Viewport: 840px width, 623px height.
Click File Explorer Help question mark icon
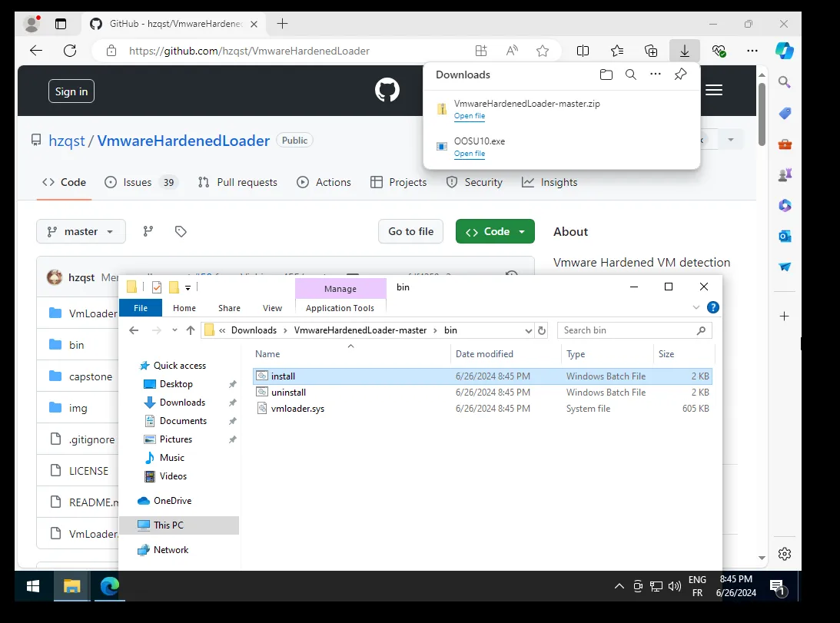[712, 308]
